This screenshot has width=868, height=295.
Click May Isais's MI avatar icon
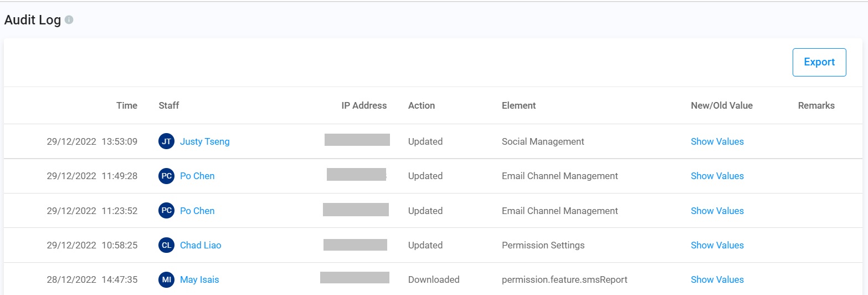tap(166, 279)
